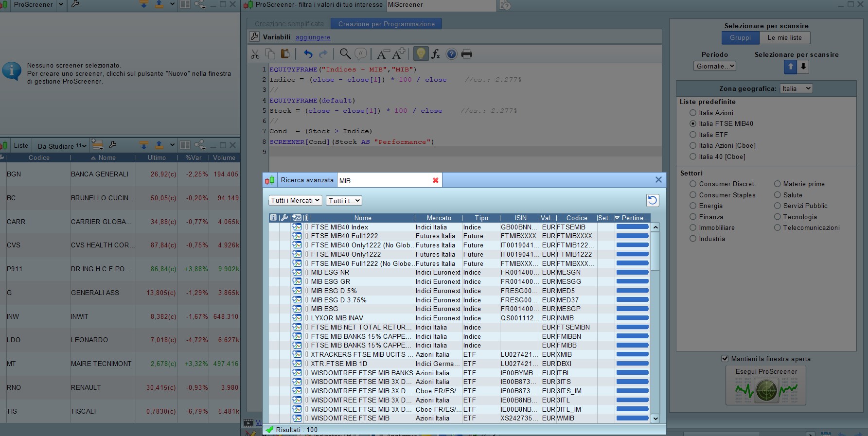868x436 pixels.
Task: Run the screener with Esegui ProScreener button
Action: [766, 385]
